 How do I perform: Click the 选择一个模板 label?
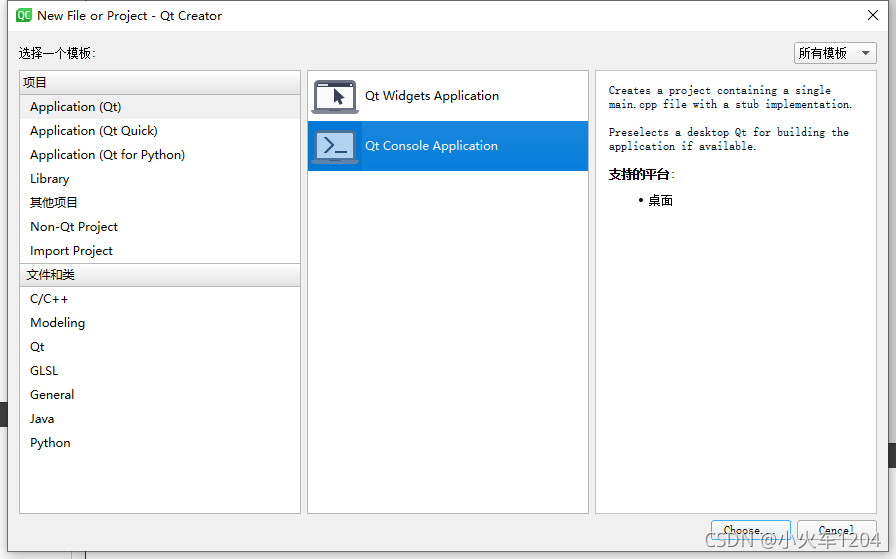tap(57, 54)
